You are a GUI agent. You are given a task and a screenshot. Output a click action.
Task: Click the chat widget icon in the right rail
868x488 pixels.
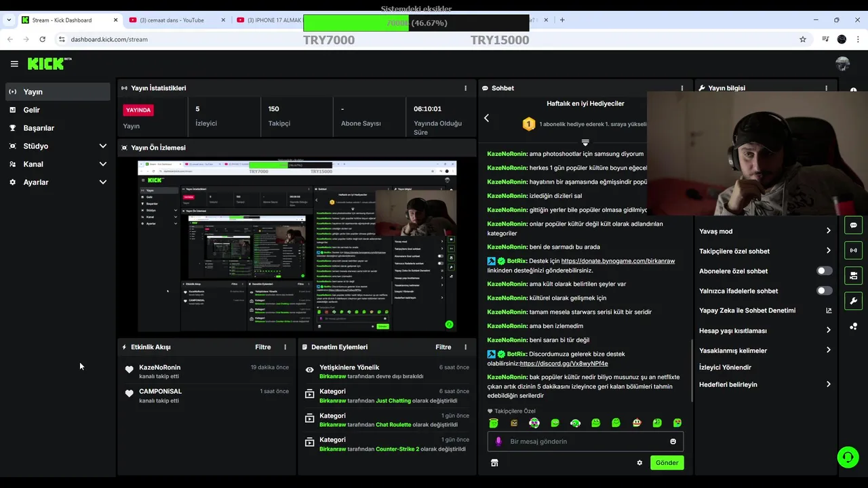(x=853, y=225)
